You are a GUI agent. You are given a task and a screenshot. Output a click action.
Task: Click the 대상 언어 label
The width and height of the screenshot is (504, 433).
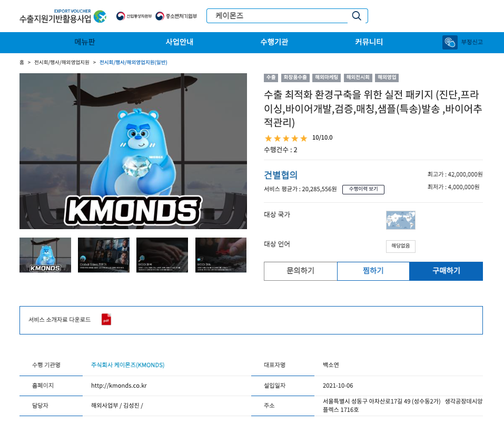coord(276,244)
